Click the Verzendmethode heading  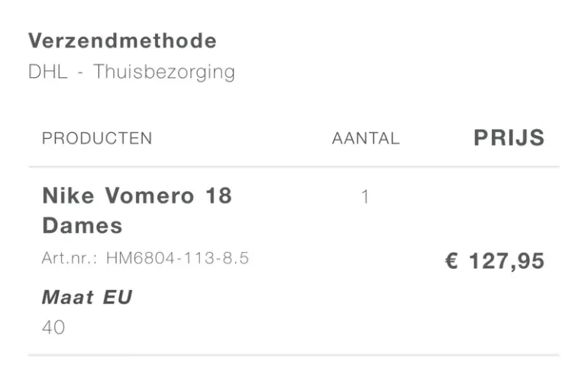(x=122, y=40)
